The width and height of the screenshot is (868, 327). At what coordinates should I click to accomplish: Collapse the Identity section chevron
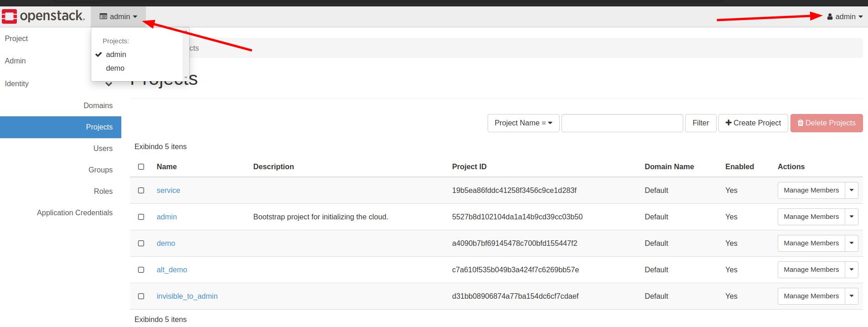109,84
